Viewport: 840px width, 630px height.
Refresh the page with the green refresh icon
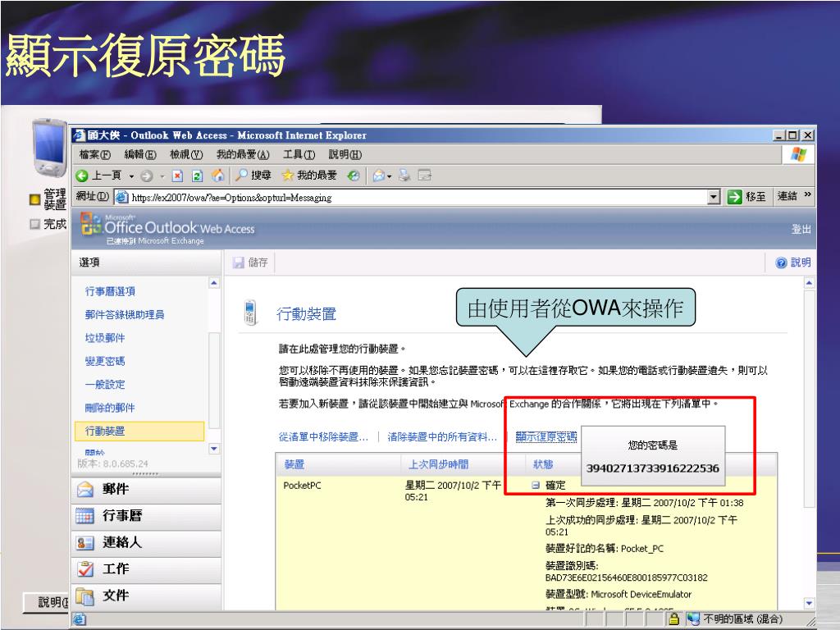point(197,176)
